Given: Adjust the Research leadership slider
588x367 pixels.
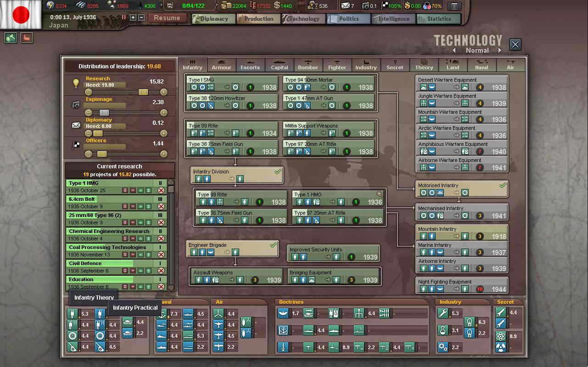Looking at the screenshot, I should tap(144, 92).
